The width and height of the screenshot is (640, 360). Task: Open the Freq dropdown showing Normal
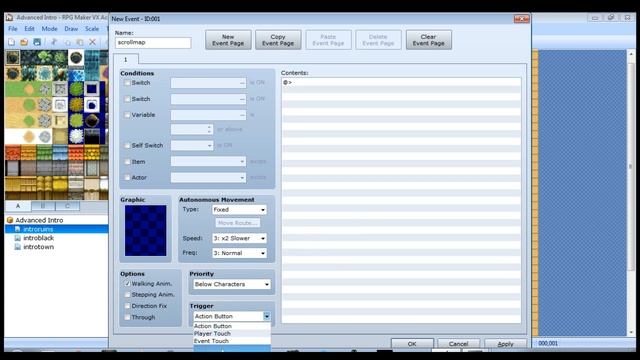239,253
